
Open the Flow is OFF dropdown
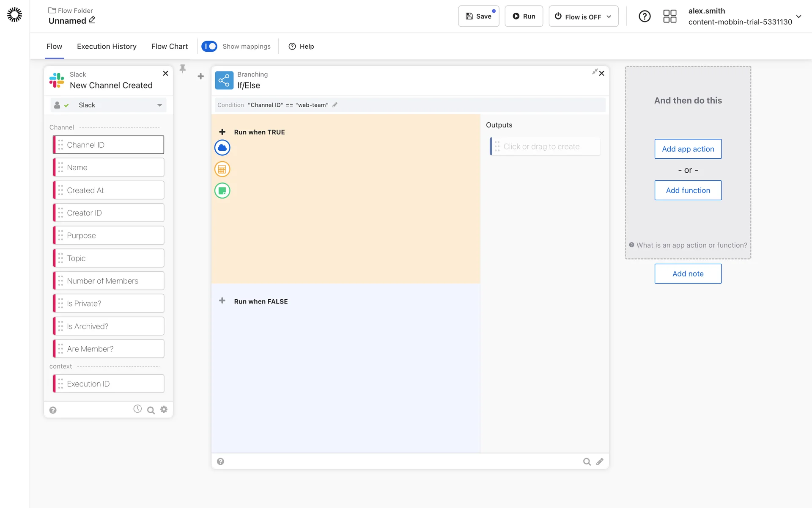click(583, 17)
